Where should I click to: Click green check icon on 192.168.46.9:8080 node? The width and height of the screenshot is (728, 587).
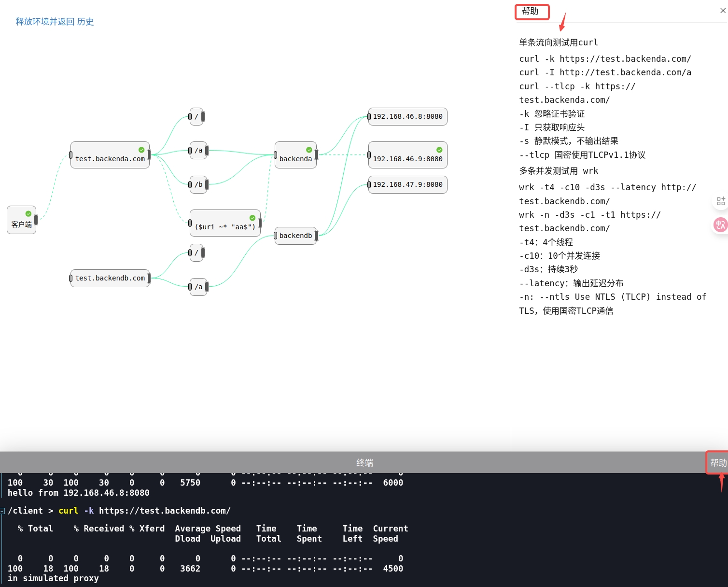coord(439,150)
